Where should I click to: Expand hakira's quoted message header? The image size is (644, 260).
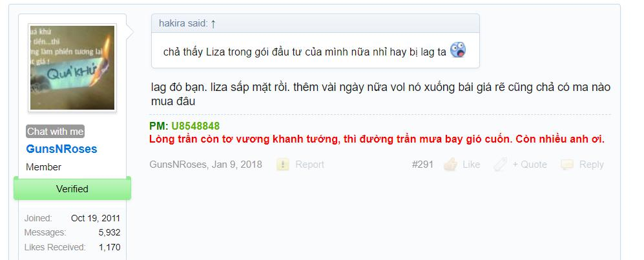click(315, 24)
